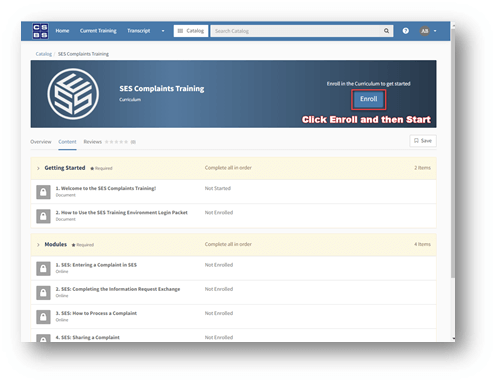Click the Enroll button

click(x=368, y=99)
